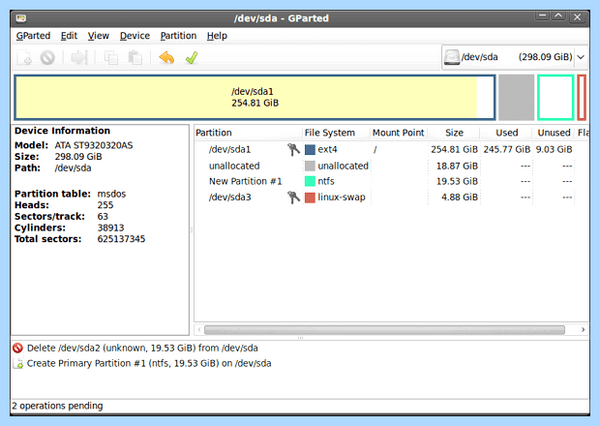The height and width of the screenshot is (426, 600).
Task: Select grey unallocated block in disk graphic
Action: click(x=516, y=98)
